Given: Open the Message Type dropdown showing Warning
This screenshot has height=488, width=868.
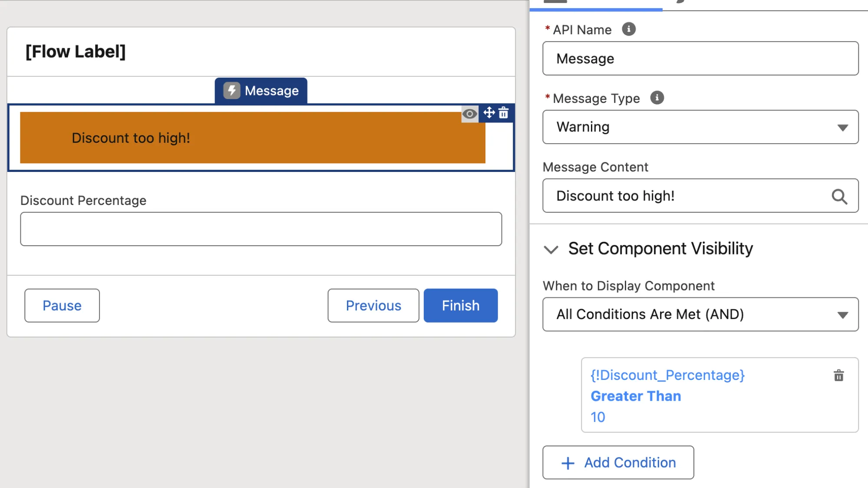Looking at the screenshot, I should click(700, 127).
